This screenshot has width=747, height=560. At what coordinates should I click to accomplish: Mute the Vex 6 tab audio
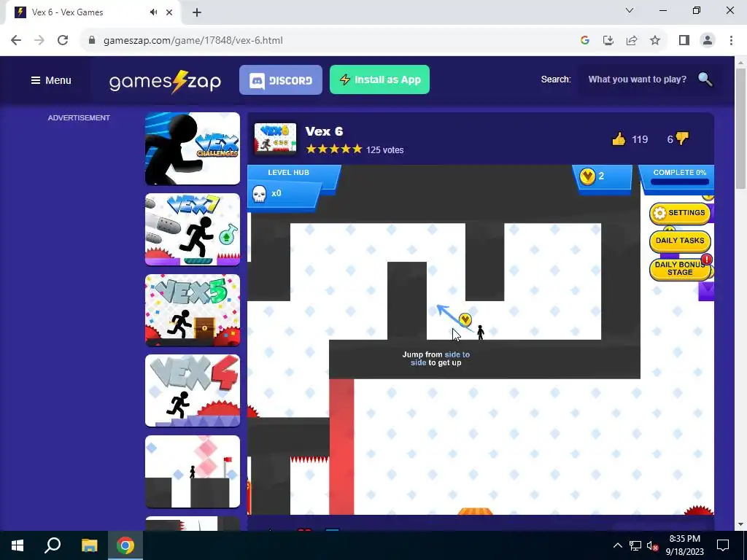[153, 12]
